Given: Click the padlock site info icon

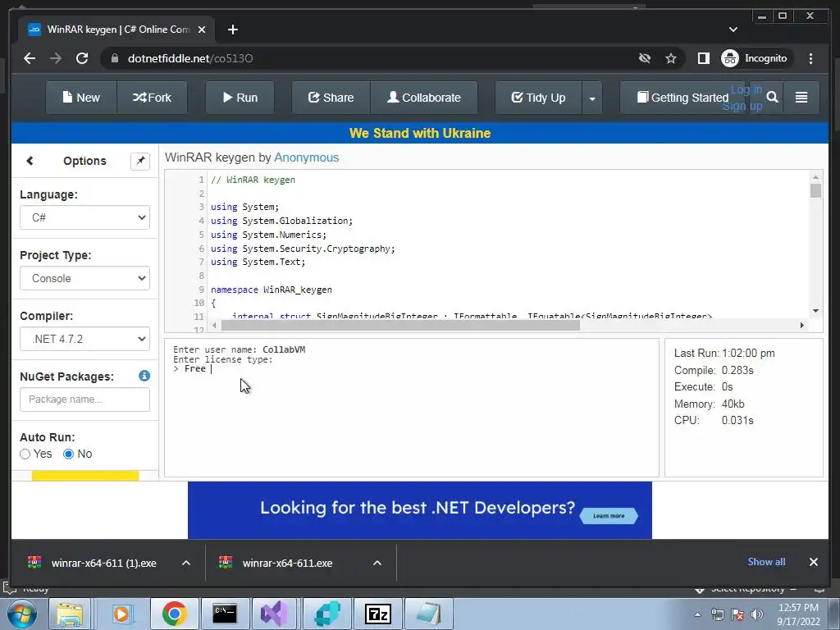Looking at the screenshot, I should pos(114,58).
